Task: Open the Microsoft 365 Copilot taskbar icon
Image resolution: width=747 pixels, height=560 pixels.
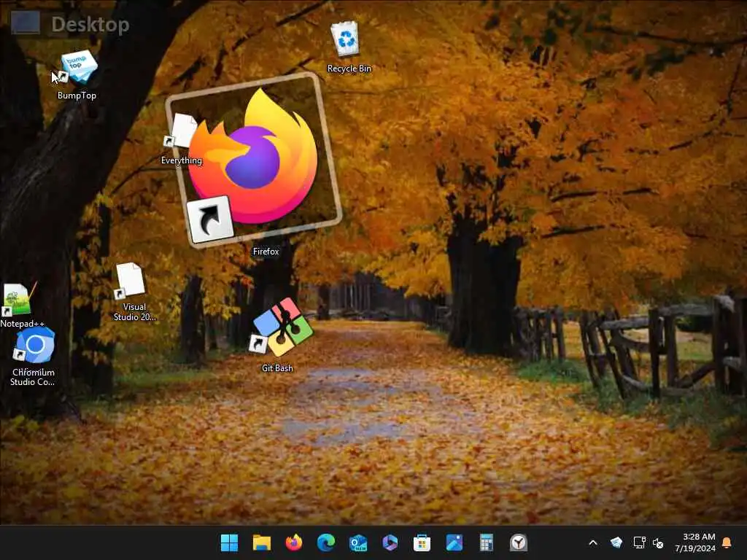Action: click(x=390, y=542)
